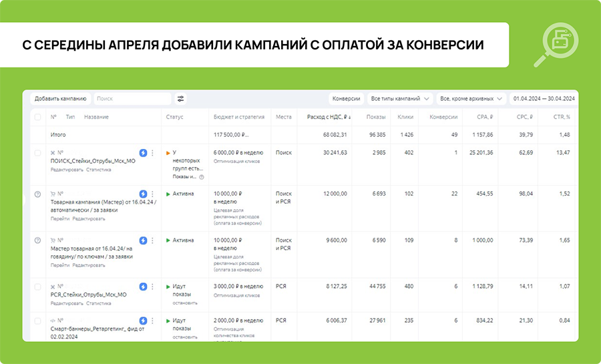Image resolution: width=601 pixels, height=364 pixels.
Task: Click the total spend value 68 082,31
Action: tap(335, 135)
